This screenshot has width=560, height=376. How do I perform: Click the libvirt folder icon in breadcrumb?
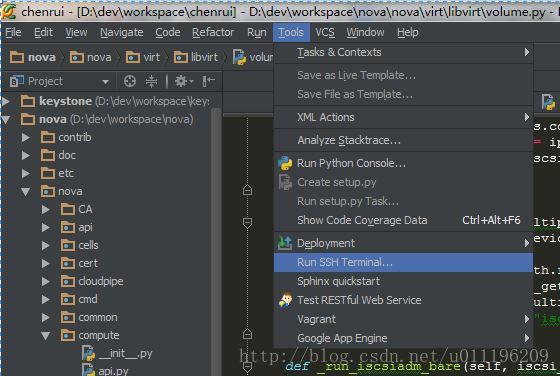click(x=181, y=57)
